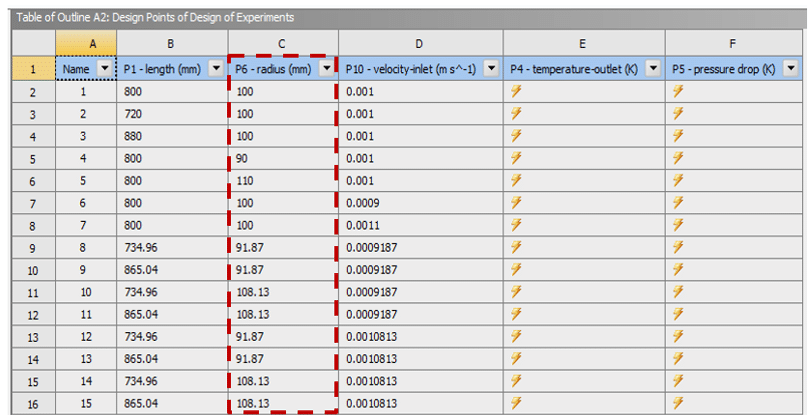Click pressure drop lightning icon for design point 7
Viewport: 810px width, 415px height.
tap(678, 225)
